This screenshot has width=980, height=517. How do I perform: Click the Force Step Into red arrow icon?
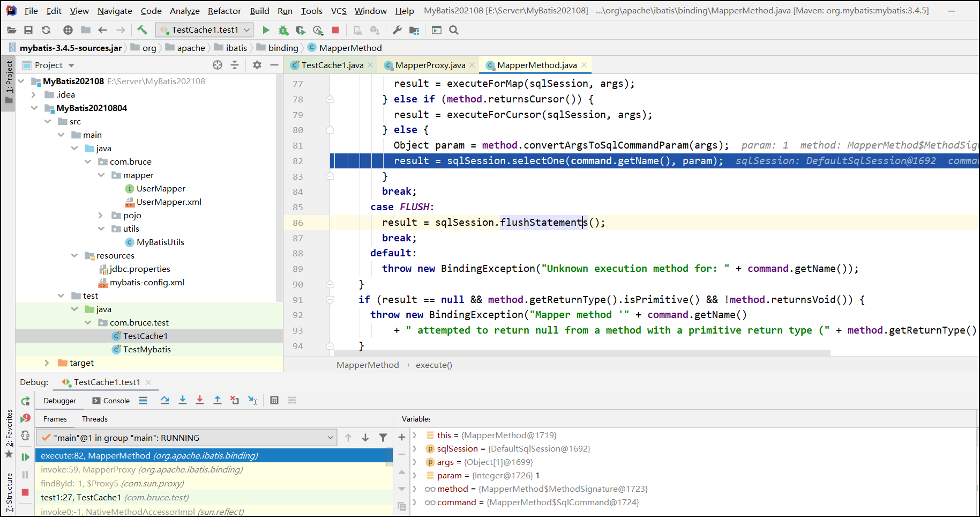tap(200, 400)
